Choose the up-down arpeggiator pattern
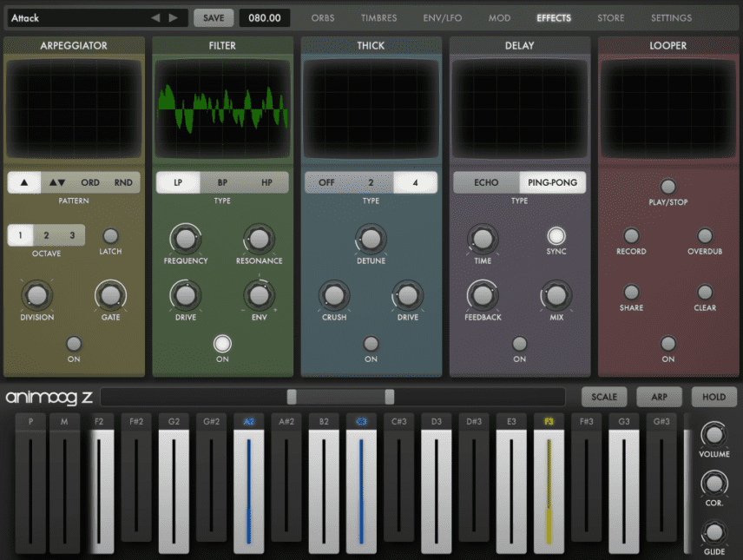 pyautogui.click(x=57, y=182)
